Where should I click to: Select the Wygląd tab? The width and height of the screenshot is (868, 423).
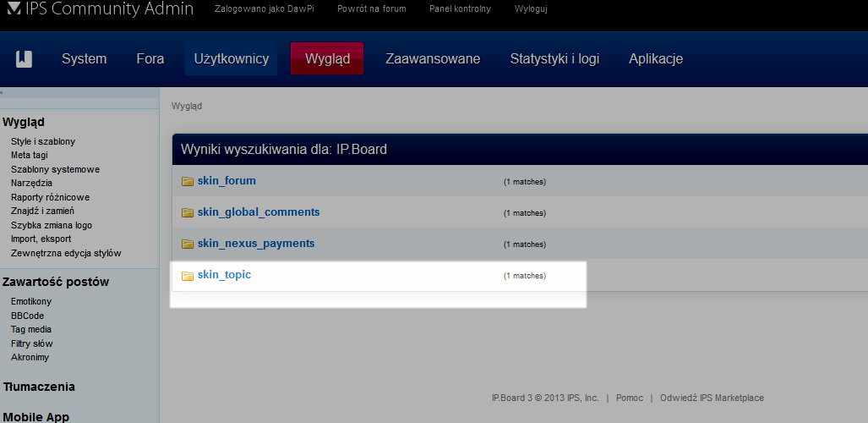327,58
